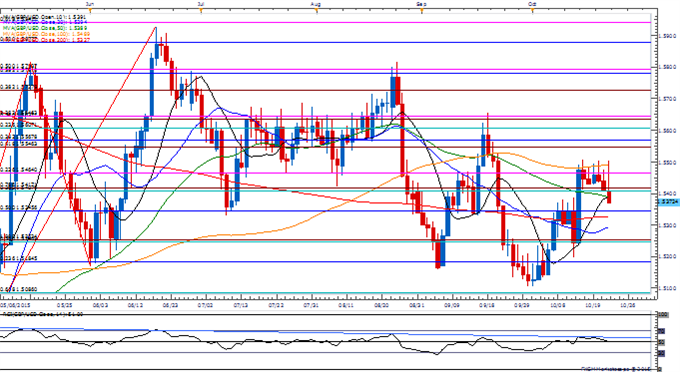Click the 1.5500 price axis label
Viewport: 680px width, 372px height.
pyautogui.click(x=667, y=162)
